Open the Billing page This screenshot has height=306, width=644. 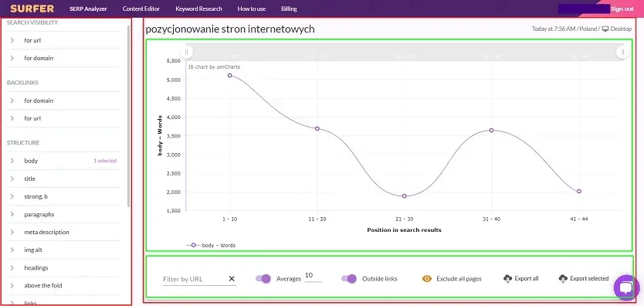point(289,8)
